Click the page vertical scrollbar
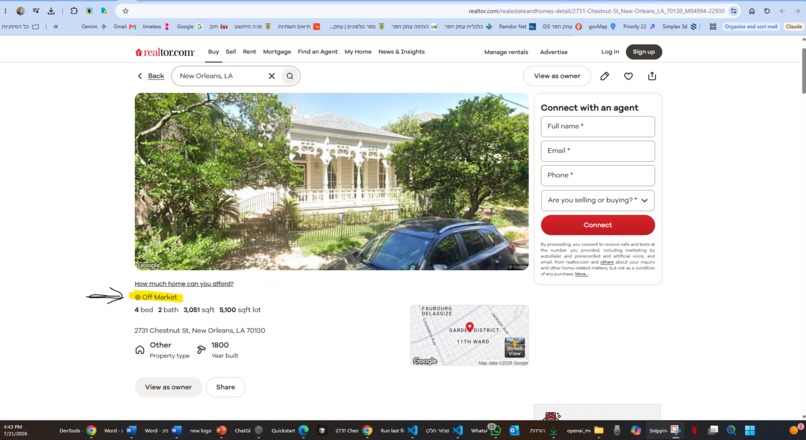The image size is (806, 440). [803, 70]
